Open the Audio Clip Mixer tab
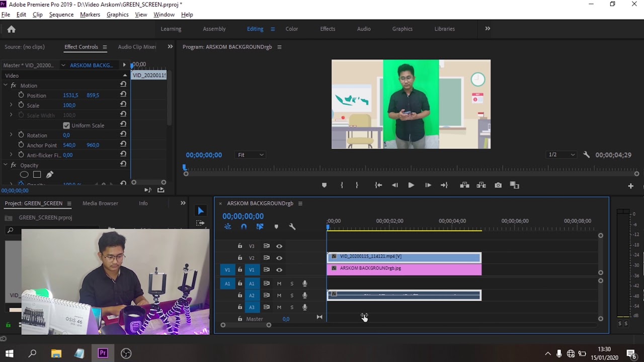 137,47
